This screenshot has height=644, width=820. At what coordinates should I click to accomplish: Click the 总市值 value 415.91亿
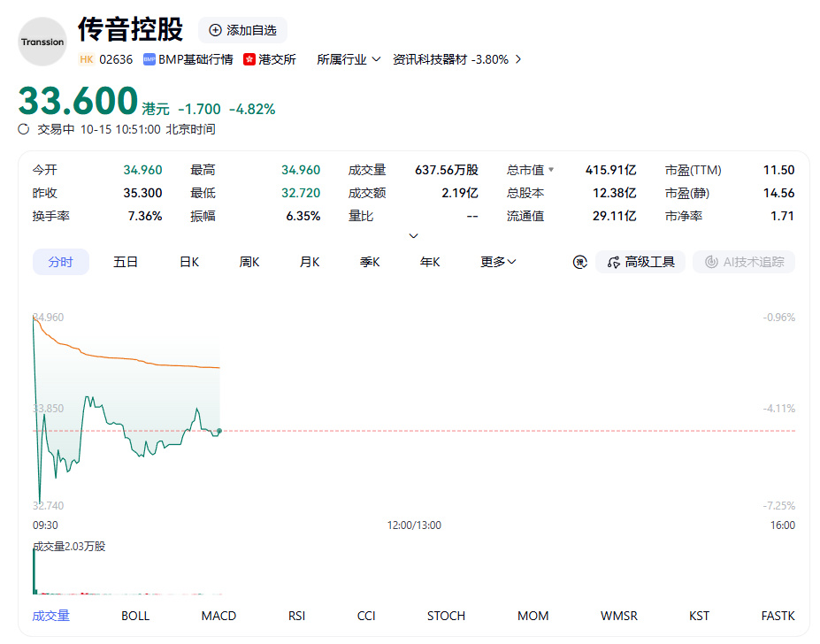point(611,170)
